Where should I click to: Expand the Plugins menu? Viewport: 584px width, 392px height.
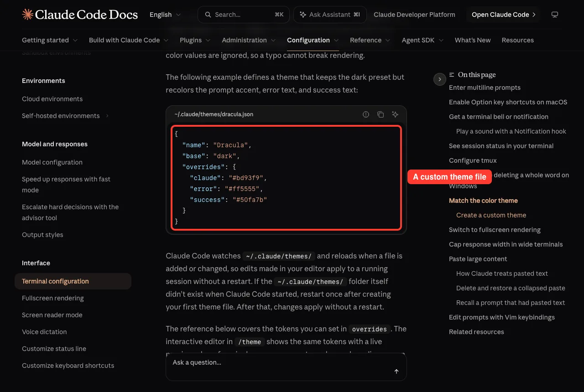(x=195, y=40)
